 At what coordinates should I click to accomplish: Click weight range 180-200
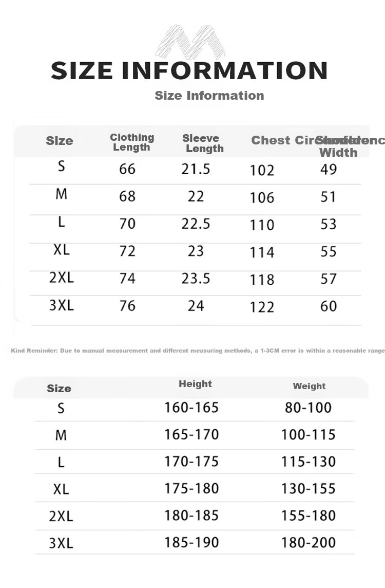coord(308,542)
